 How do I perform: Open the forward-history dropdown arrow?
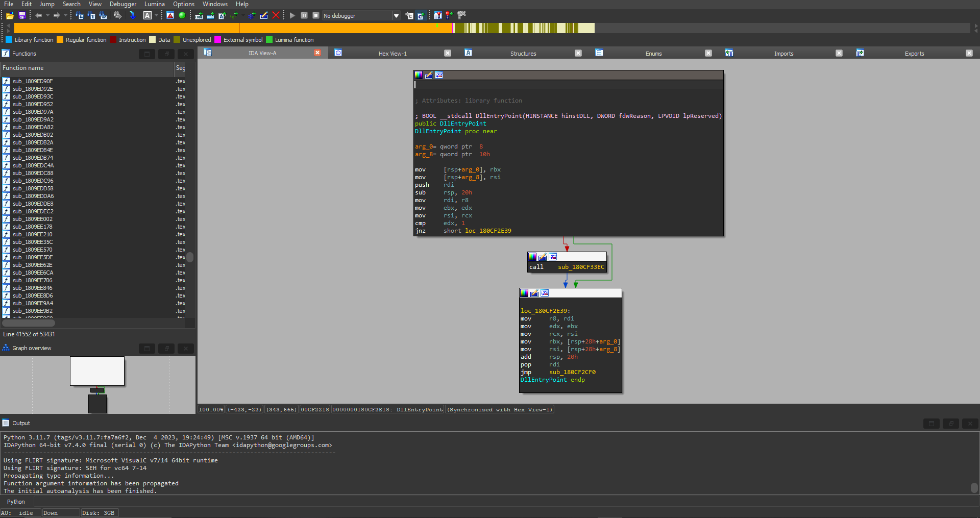click(65, 16)
